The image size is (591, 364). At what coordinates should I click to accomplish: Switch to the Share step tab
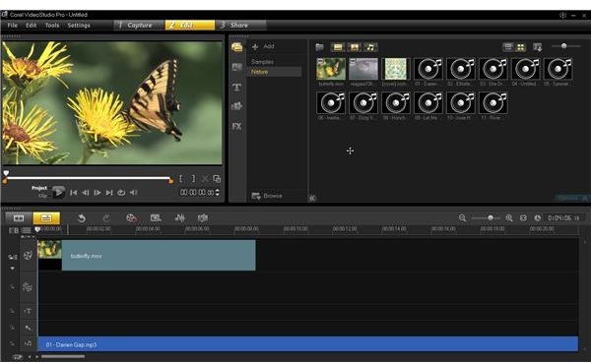(240, 26)
